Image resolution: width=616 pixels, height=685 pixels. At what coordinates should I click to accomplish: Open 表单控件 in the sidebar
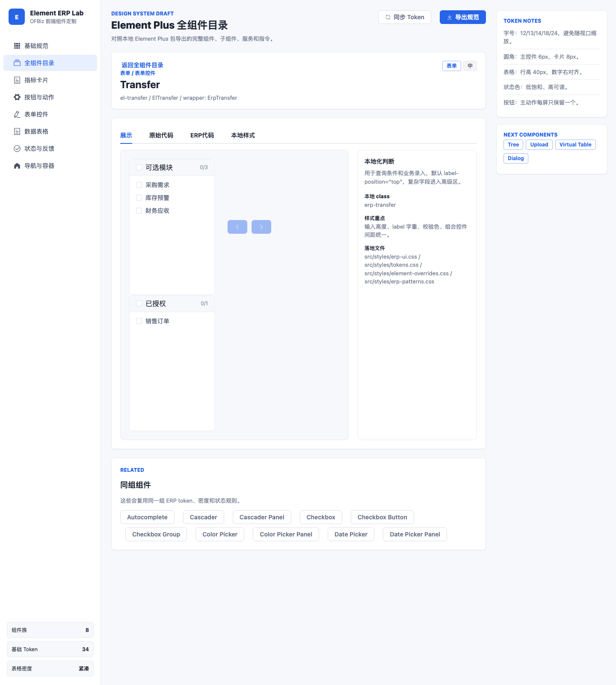pyautogui.click(x=50, y=114)
